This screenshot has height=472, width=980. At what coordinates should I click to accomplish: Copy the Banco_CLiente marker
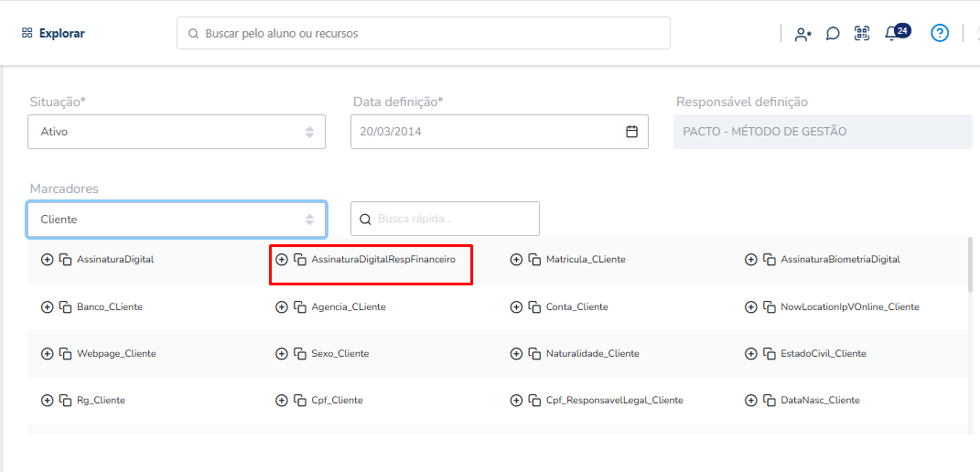click(65, 307)
